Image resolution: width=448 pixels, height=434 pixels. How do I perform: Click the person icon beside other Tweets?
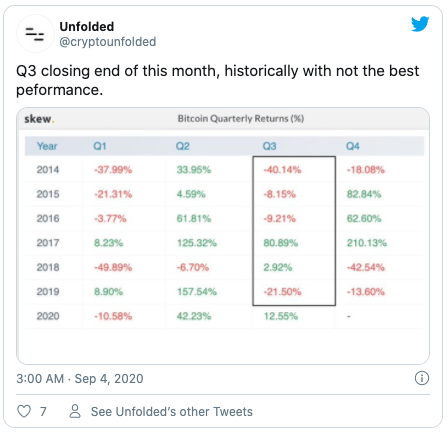point(75,411)
